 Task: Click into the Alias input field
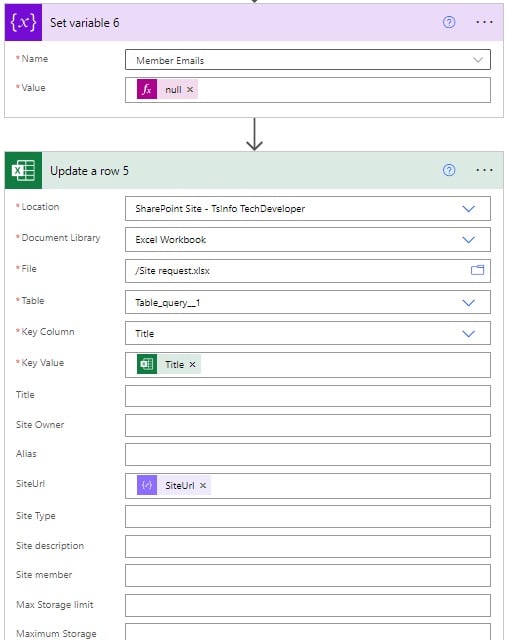(x=308, y=455)
